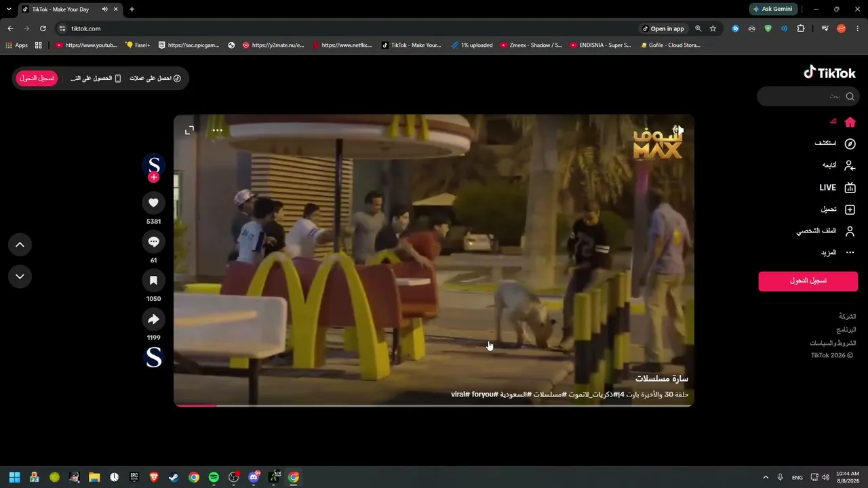This screenshot has width=868, height=488.
Task: Open the Apps bookmark shortcut
Action: coord(17,45)
